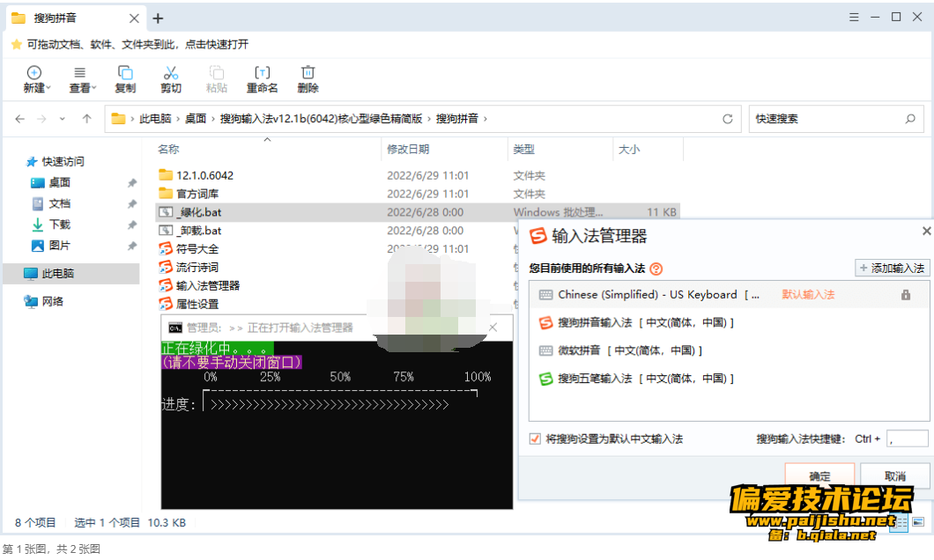Viewport: 934px width, 560px height.
Task: Click the lock icon on default input
Action: coord(906,295)
